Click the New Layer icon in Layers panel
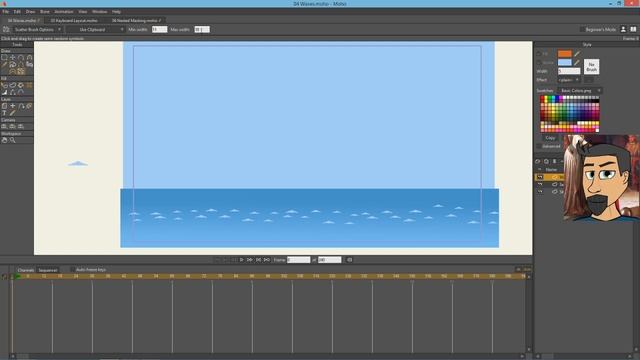The width and height of the screenshot is (640, 360). point(538,162)
